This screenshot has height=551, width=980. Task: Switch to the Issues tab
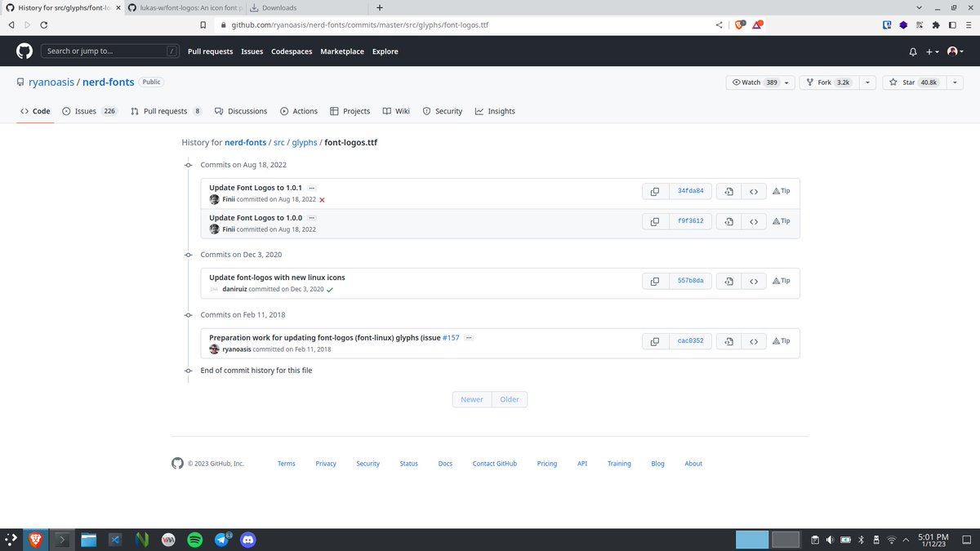pyautogui.click(x=90, y=111)
